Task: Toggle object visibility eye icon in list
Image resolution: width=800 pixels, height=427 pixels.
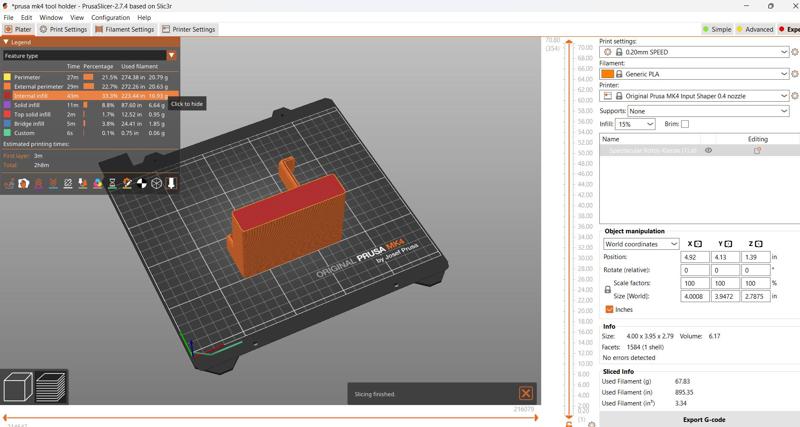Action: coord(709,151)
